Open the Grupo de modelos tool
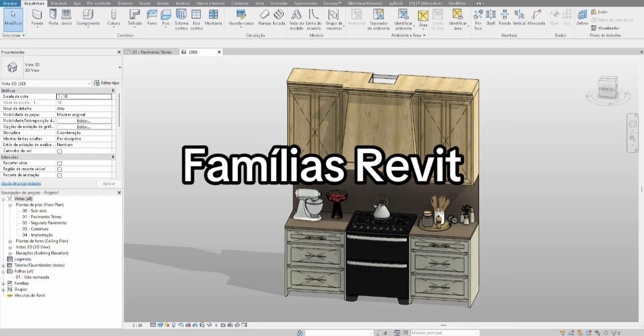Image resolution: width=644 pixels, height=336 pixels. (x=334, y=20)
